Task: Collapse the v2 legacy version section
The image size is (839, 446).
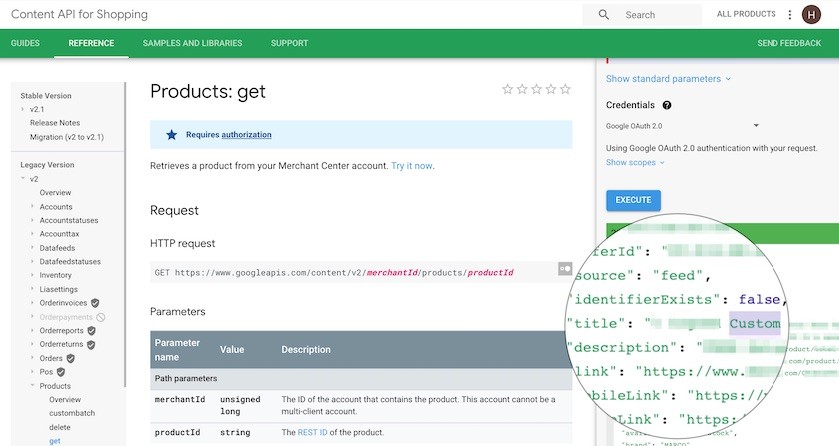Action: click(x=22, y=179)
